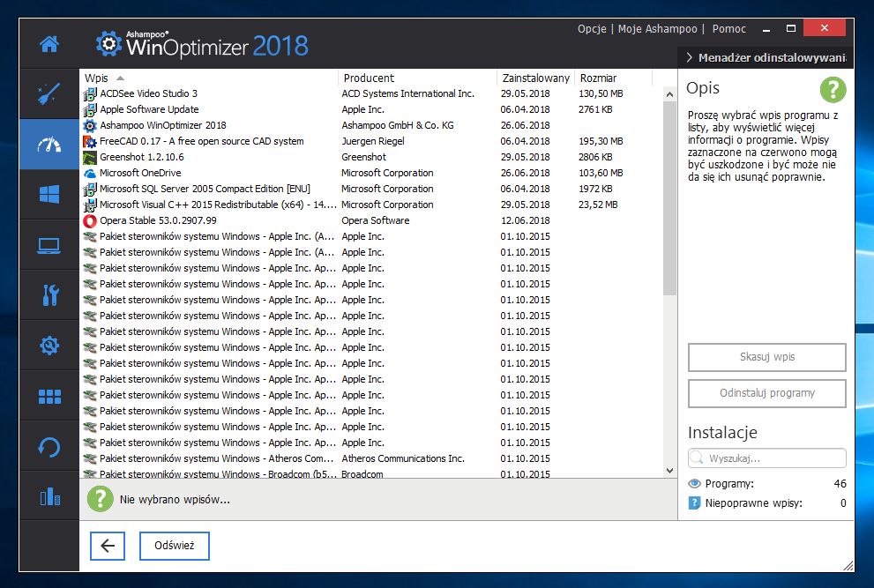The width and height of the screenshot is (874, 588).
Task: Open the bar chart statistics sidebar icon
Action: pyautogui.click(x=49, y=496)
